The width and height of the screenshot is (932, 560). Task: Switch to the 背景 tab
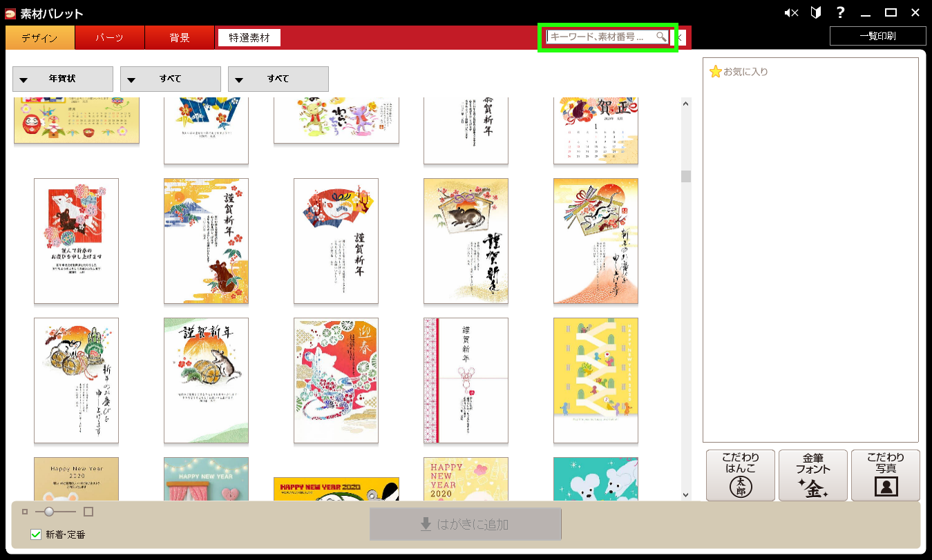pos(180,38)
